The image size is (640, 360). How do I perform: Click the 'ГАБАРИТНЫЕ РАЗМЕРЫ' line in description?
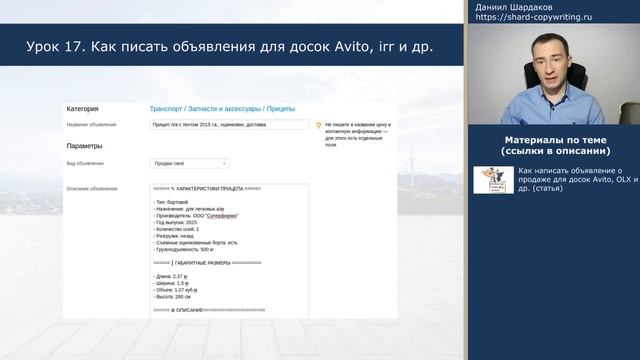pyautogui.click(x=207, y=263)
